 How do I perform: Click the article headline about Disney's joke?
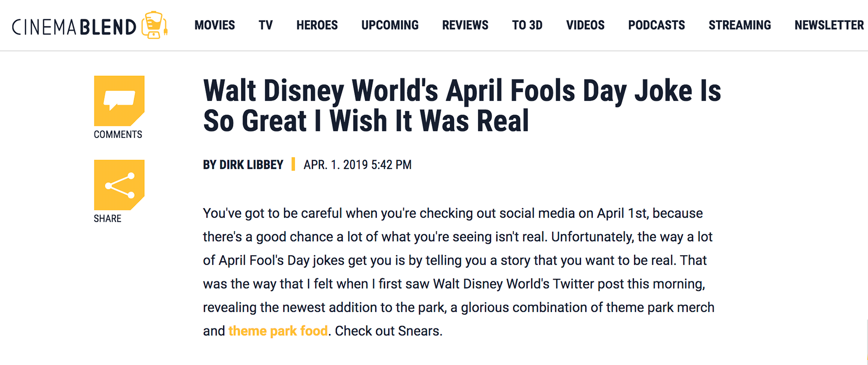point(461,105)
